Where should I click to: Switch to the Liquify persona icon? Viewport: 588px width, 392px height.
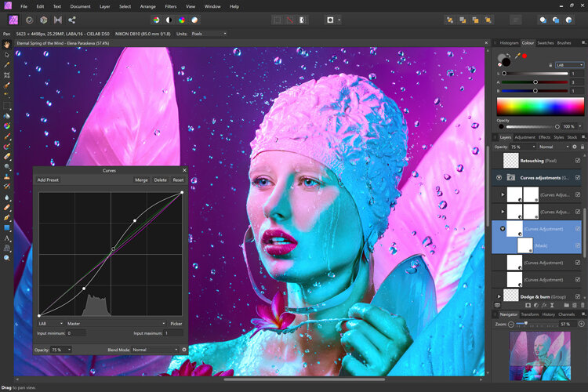[x=29, y=20]
